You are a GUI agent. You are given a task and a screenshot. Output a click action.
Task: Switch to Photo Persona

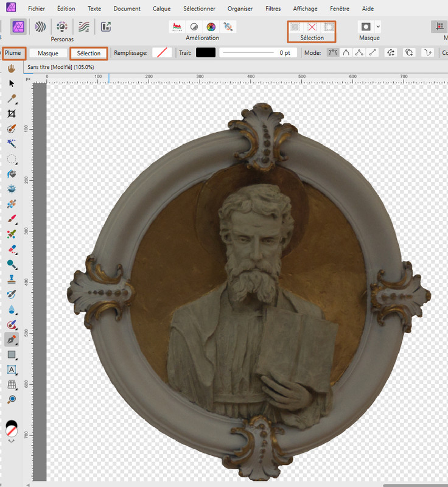tap(18, 27)
